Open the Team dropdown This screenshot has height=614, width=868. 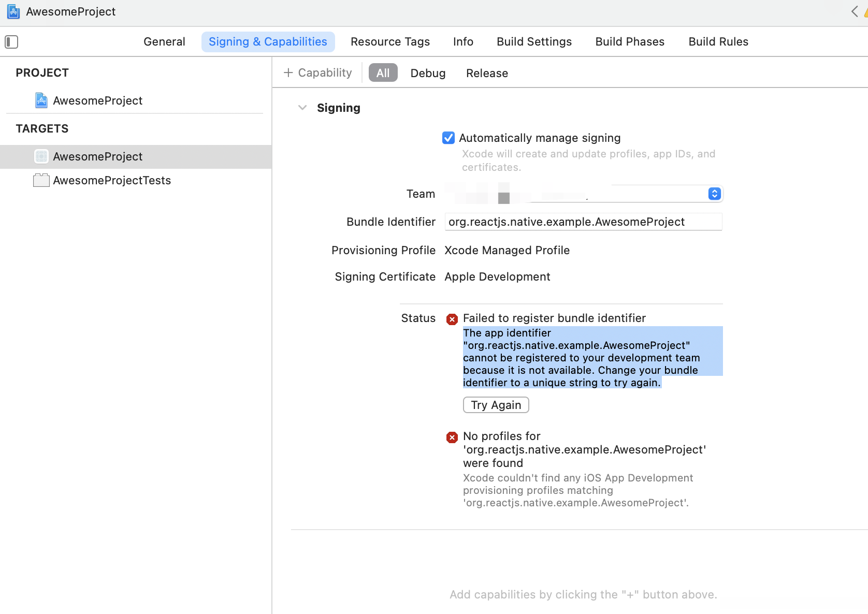pos(714,194)
